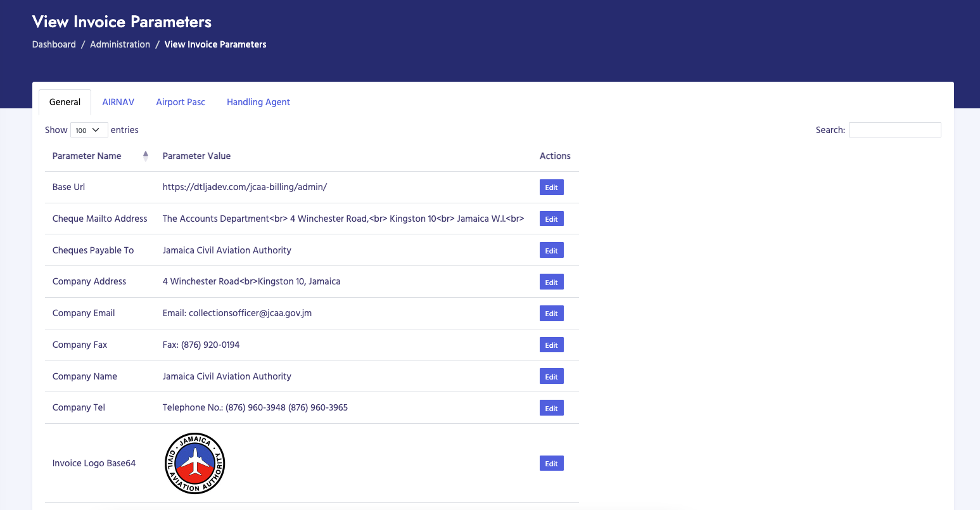
Task: Edit the Invoice Logo Base64 parameter
Action: coord(551,463)
